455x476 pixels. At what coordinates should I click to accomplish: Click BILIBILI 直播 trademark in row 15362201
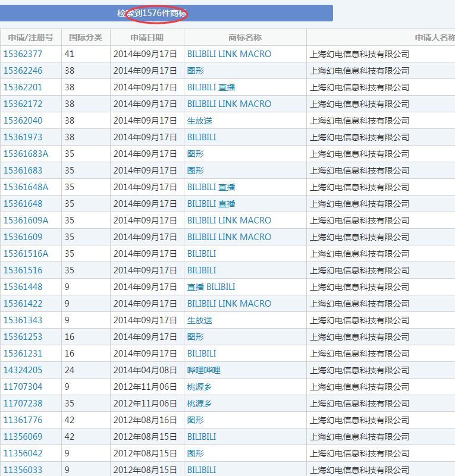211,87
